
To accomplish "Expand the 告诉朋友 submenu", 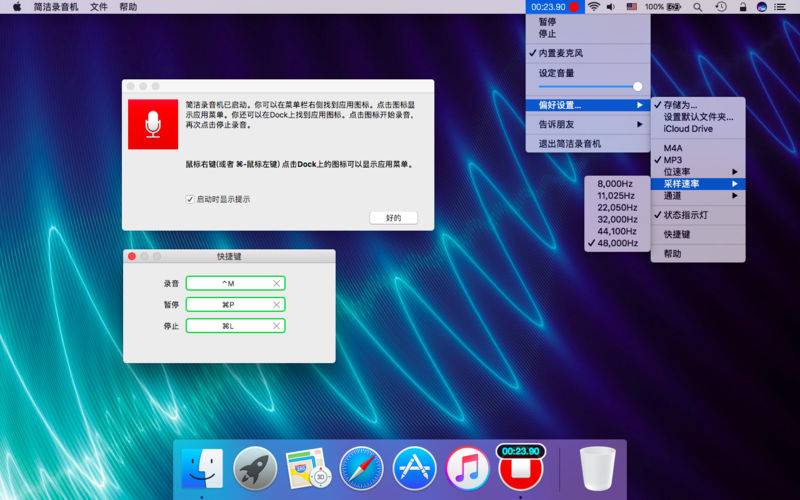I will [x=588, y=124].
